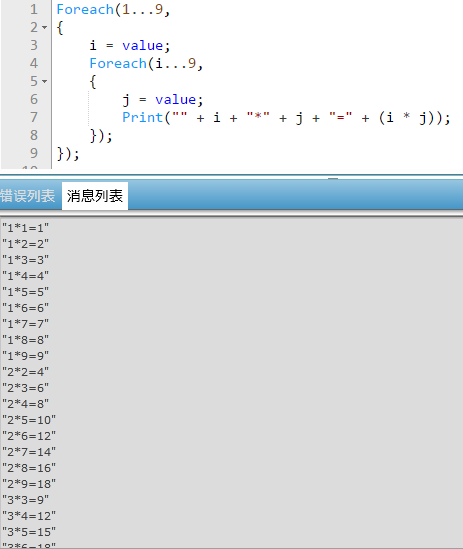Select output row "2*4=8"

point(26,404)
